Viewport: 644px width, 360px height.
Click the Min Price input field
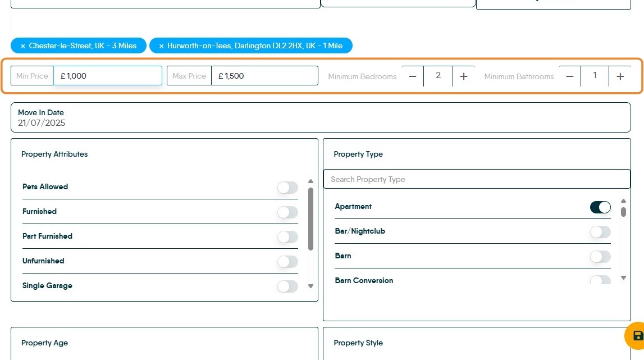tap(108, 76)
